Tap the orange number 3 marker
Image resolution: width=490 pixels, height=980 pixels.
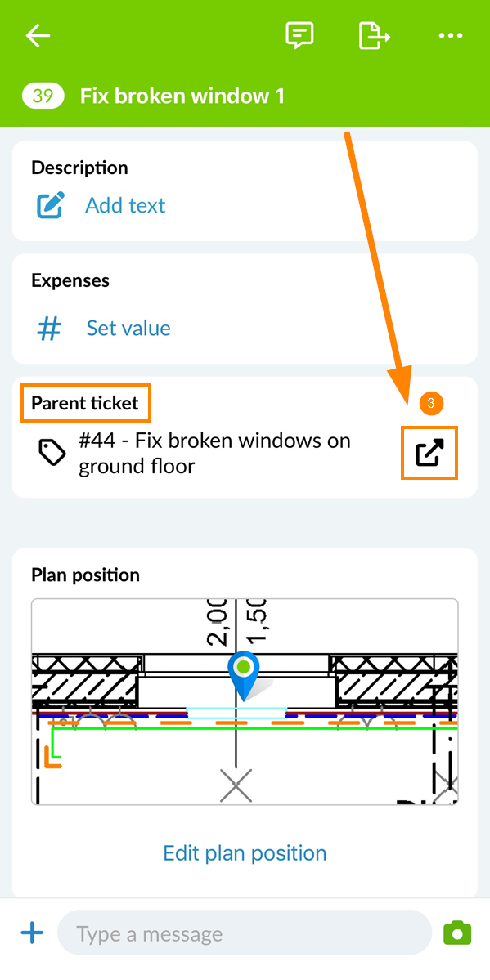[x=431, y=404]
